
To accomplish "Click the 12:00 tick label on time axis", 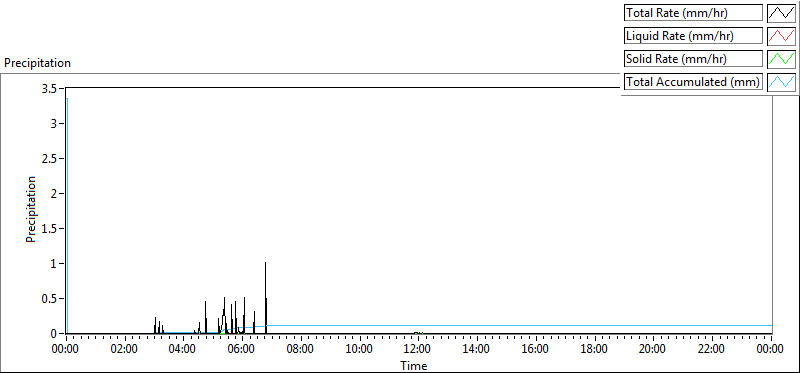I will pos(418,350).
